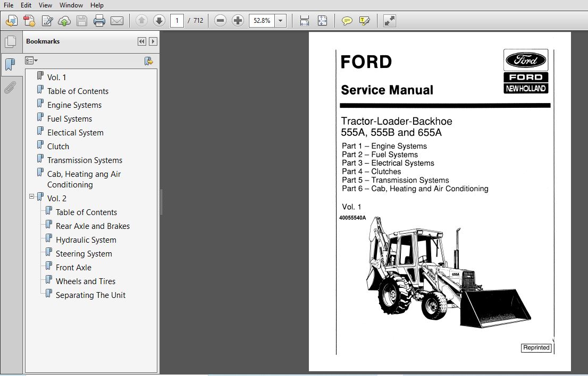Go to Rear Axle and Brakes bookmark
Viewport: 588px width, 376px height.
click(x=93, y=226)
